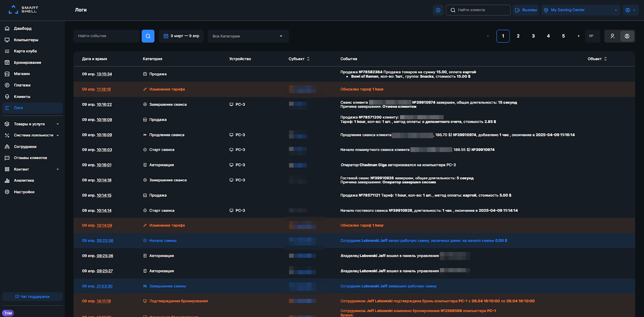Click the Найти клиента search field
The height and width of the screenshot is (317, 644).
478,10
